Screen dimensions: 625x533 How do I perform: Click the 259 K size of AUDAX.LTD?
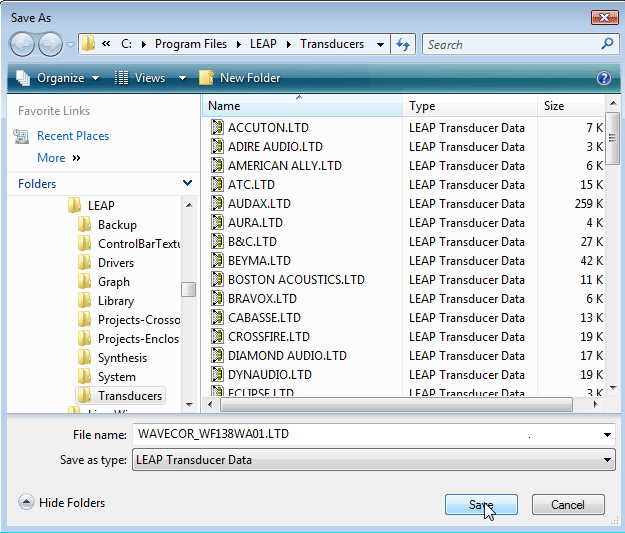click(x=588, y=204)
